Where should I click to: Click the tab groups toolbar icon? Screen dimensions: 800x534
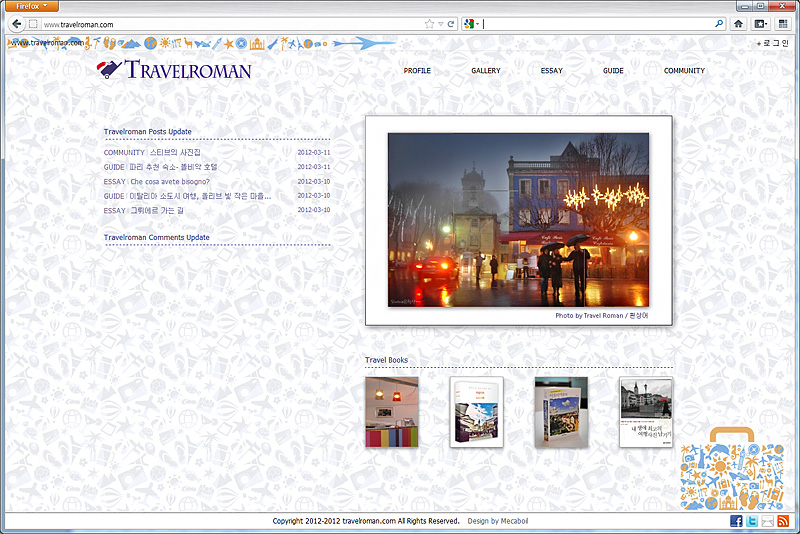[x=783, y=23]
